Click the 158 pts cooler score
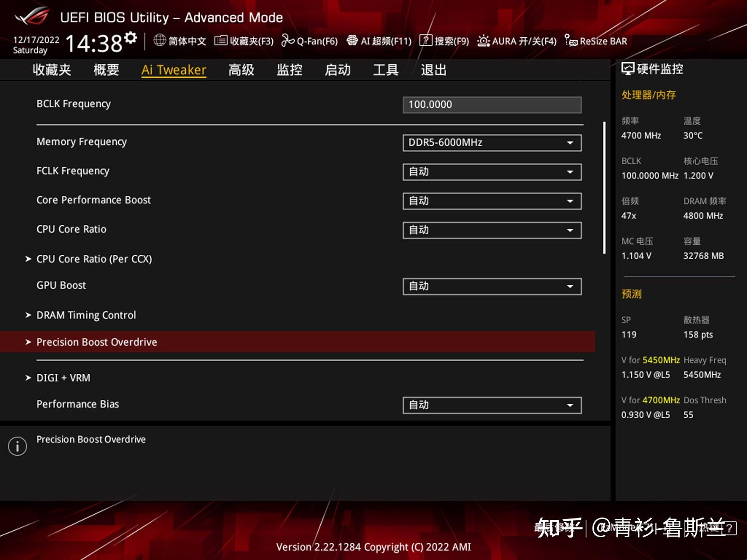The height and width of the screenshot is (560, 747). (698, 335)
